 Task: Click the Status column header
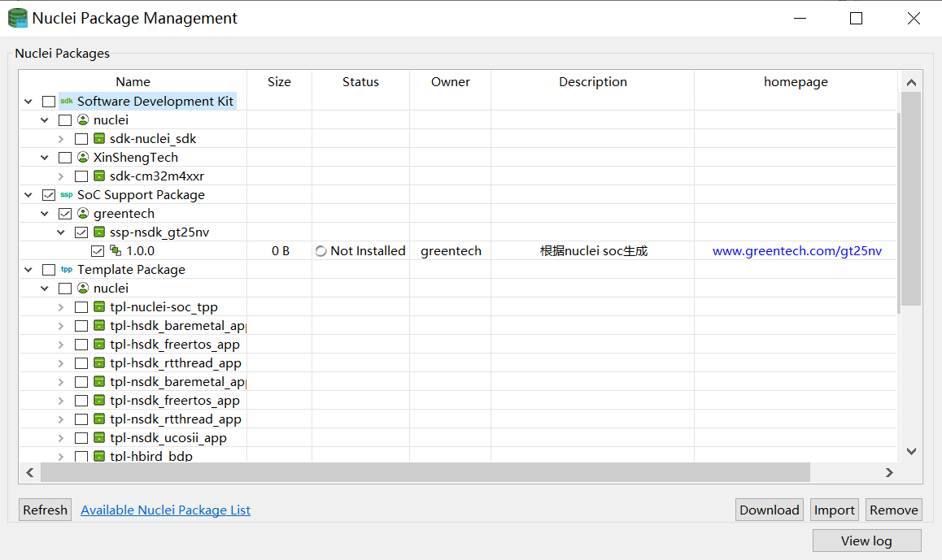(360, 81)
